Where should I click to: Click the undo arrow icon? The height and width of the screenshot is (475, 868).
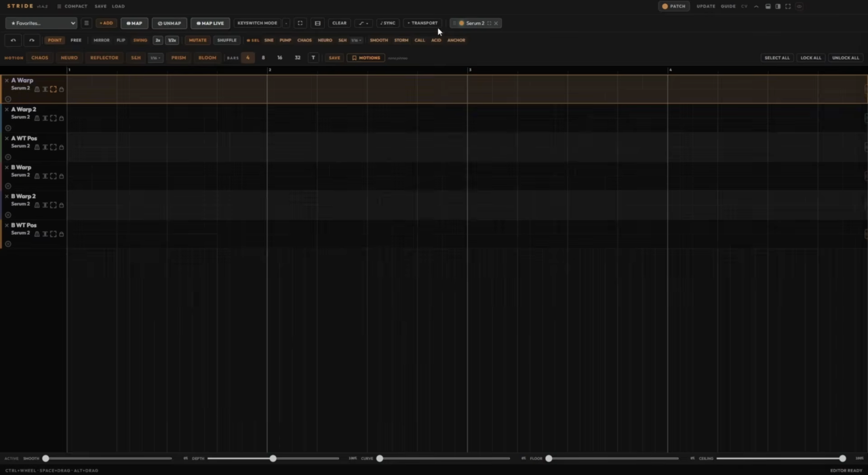pos(13,40)
